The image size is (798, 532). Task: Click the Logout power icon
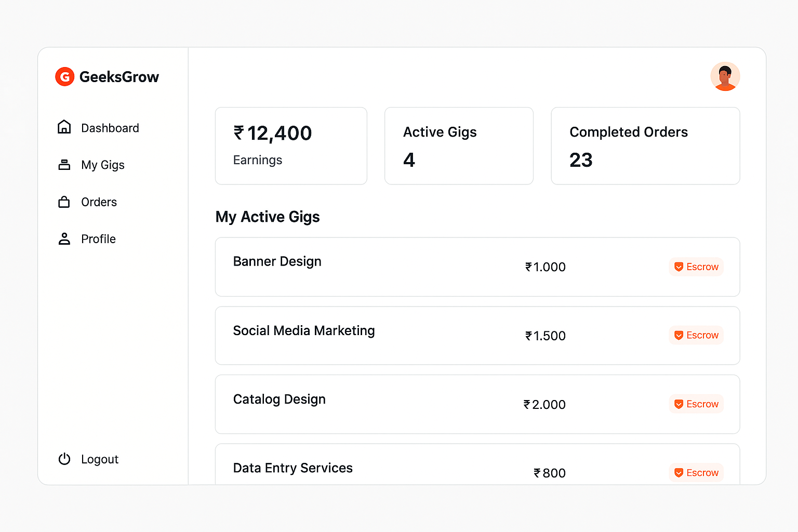click(64, 459)
